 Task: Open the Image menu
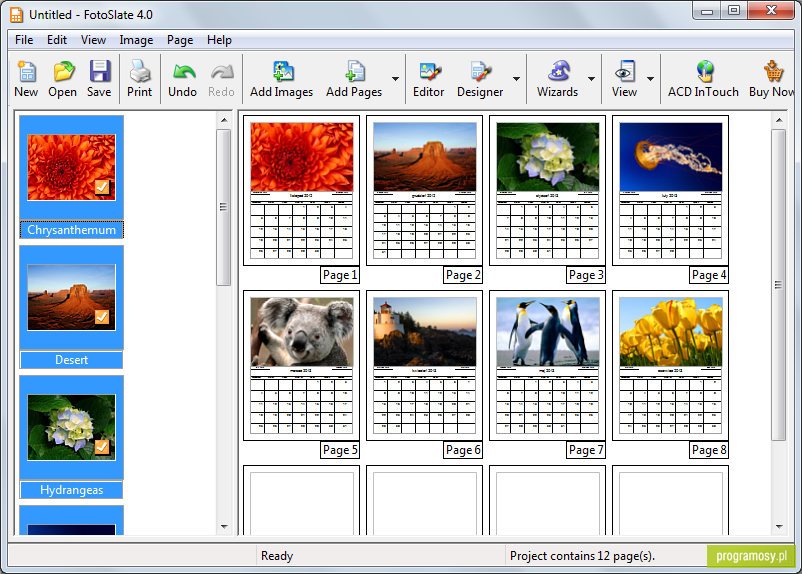[x=136, y=40]
